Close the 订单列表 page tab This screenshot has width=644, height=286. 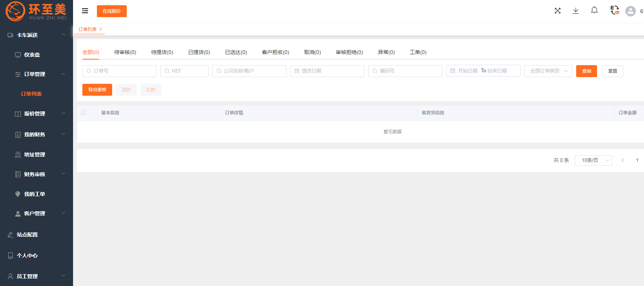click(101, 29)
